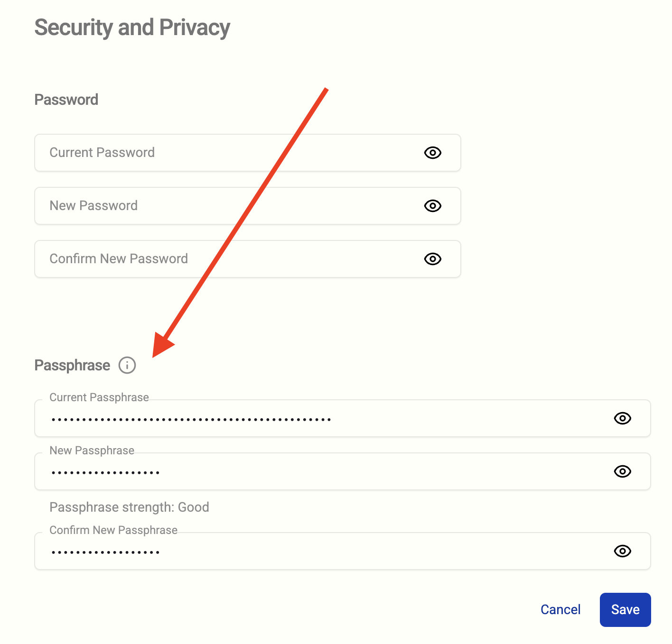Toggle visibility for Confirm New Password
Image resolution: width=672 pixels, height=644 pixels.
(432, 259)
